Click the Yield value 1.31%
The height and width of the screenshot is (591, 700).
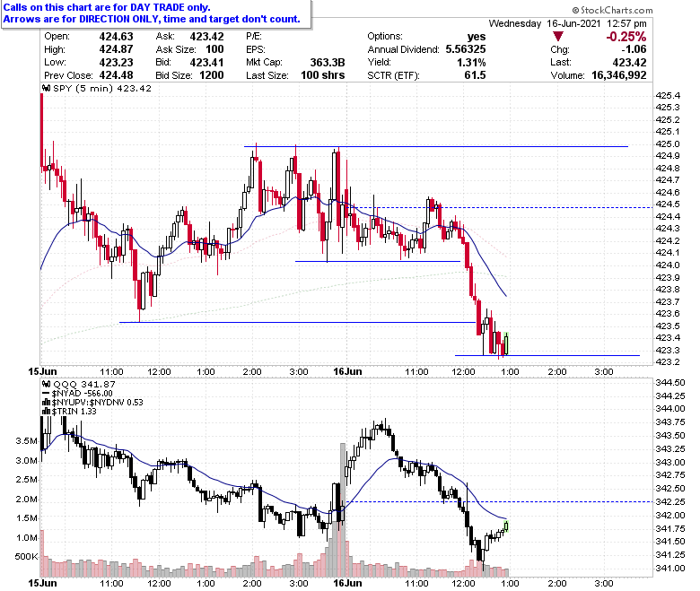click(x=471, y=63)
